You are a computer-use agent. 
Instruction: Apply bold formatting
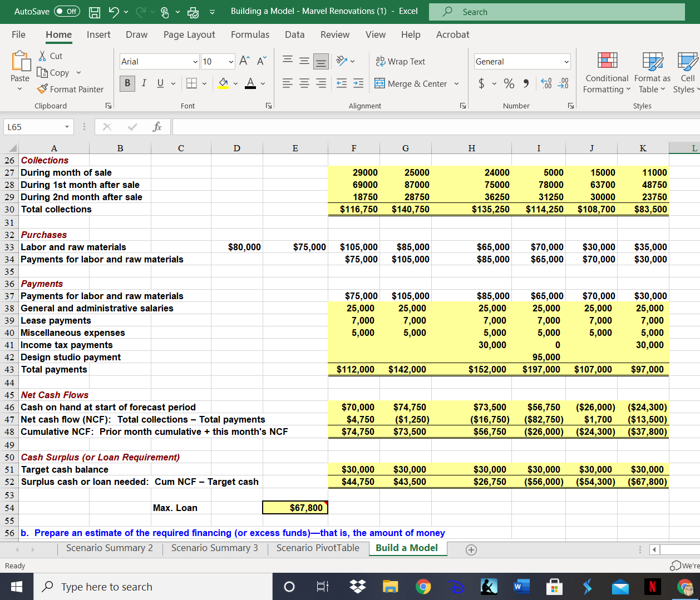coord(127,82)
